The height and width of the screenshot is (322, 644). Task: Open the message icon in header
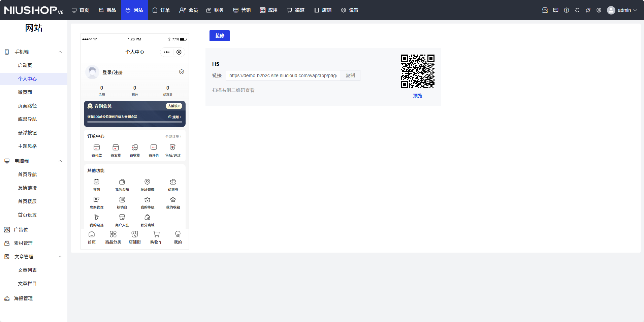[556, 10]
